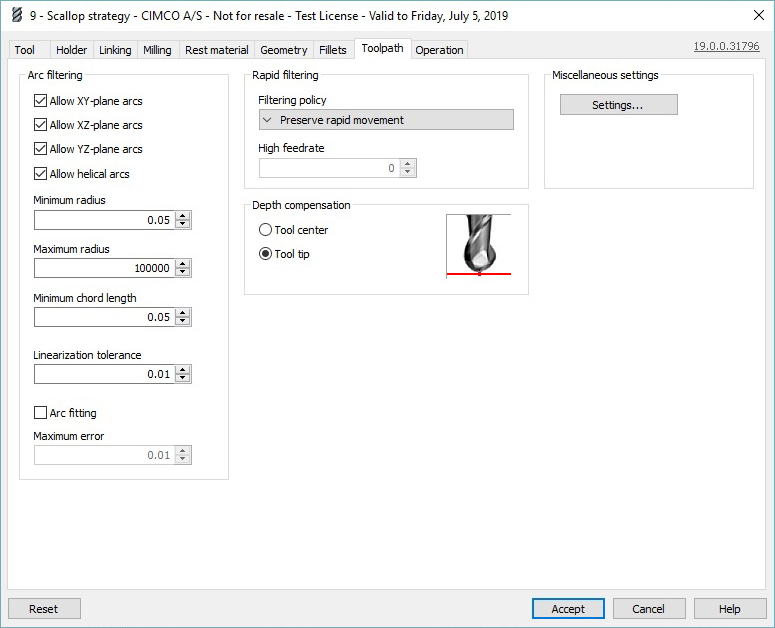Click the version number 19.0.0.31796 link
This screenshot has height=628, width=775.
(726, 47)
